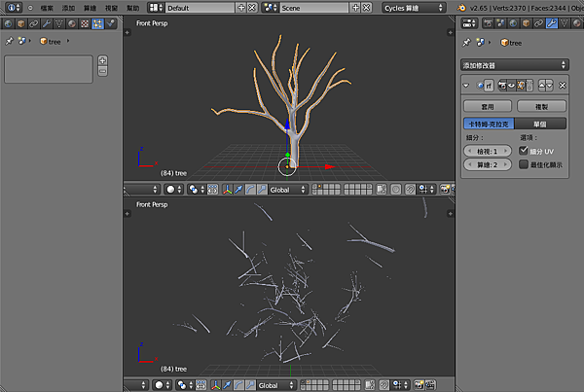Open the Constraints chain tab in left properties panel
Image resolution: width=584 pixels, height=392 pixels.
click(33, 23)
